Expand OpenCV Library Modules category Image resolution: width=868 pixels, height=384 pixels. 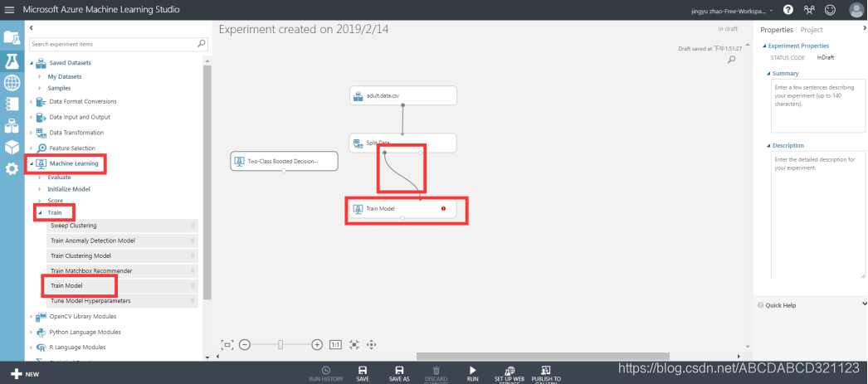pyautogui.click(x=32, y=317)
